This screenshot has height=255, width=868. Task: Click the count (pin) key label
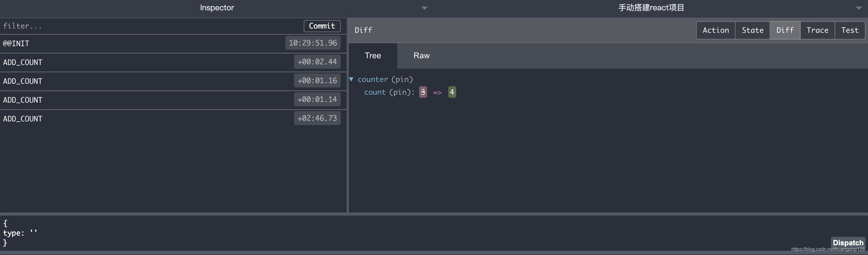tap(389, 92)
